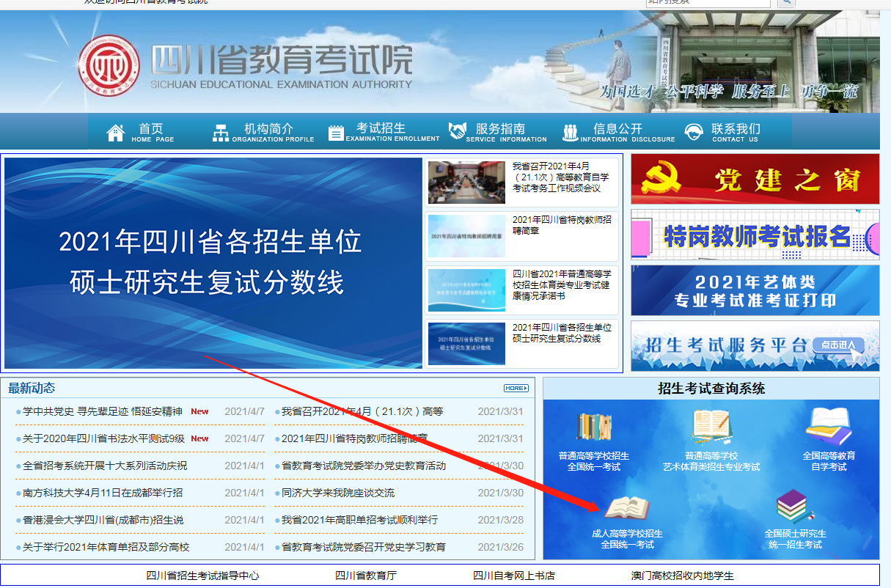This screenshot has height=588, width=891.
Task: Open the 机构简介 menu item
Action: (263, 133)
